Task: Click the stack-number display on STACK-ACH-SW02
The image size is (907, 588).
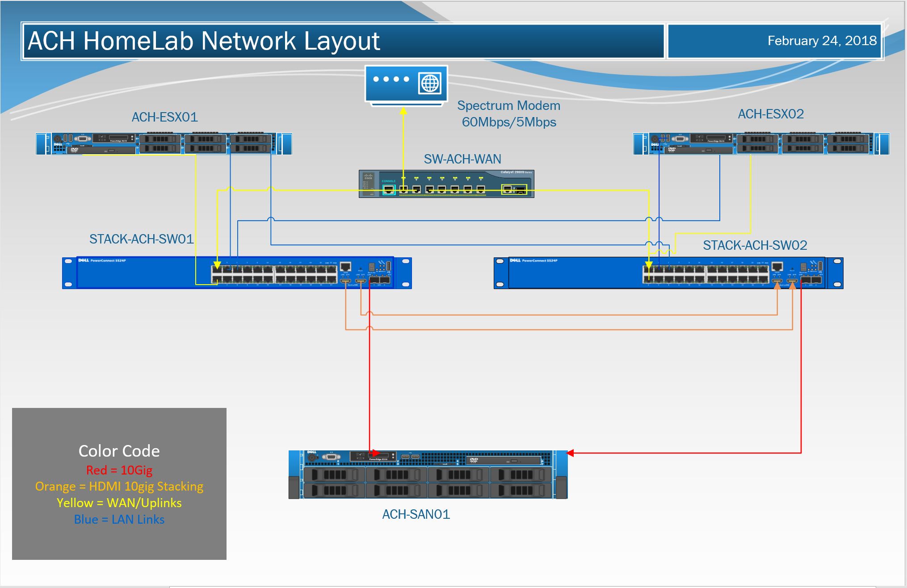Action: coord(803,267)
